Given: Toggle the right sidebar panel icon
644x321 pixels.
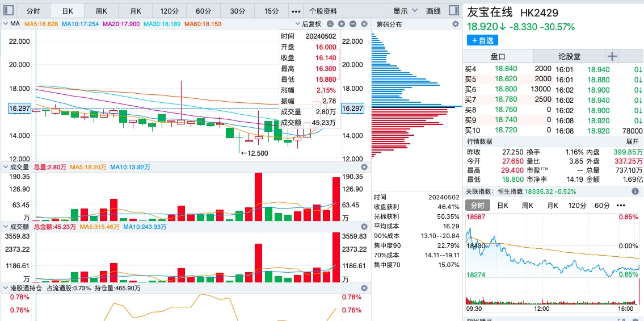Looking at the screenshot, I should pos(453,10).
